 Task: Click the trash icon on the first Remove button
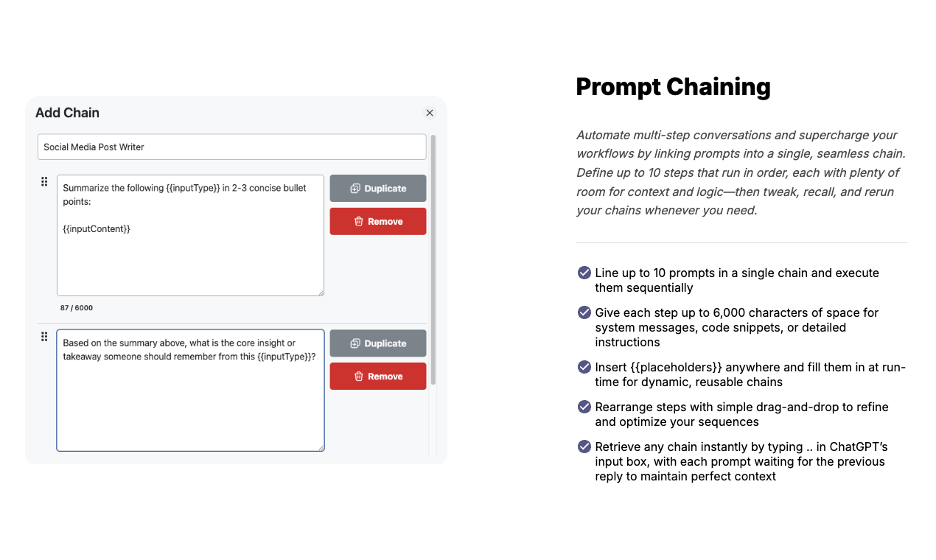point(357,221)
